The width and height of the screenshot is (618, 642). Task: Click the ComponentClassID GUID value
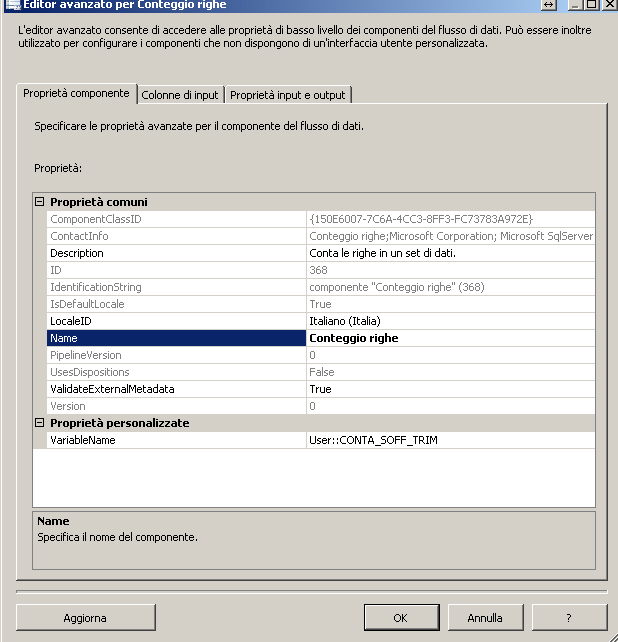[421, 219]
